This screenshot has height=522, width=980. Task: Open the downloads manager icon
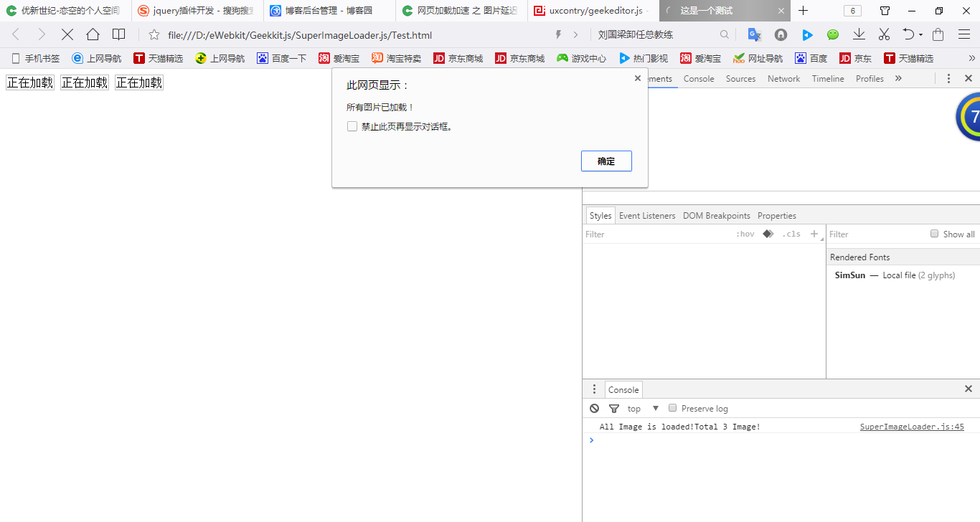(859, 34)
